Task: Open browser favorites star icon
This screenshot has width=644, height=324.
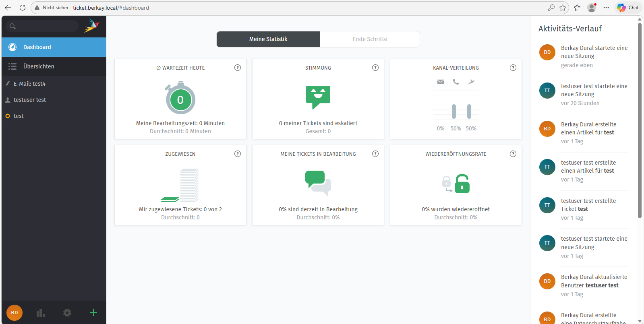Action: [563, 8]
